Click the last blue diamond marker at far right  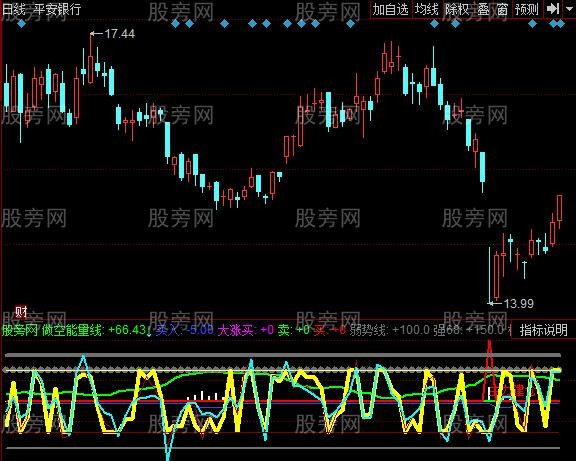[561, 24]
